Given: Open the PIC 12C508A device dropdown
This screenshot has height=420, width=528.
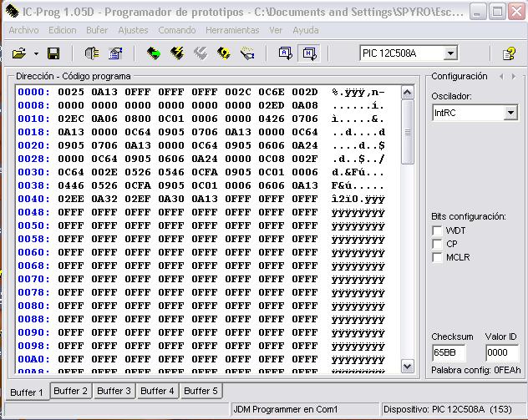Looking at the screenshot, I should pos(450,53).
